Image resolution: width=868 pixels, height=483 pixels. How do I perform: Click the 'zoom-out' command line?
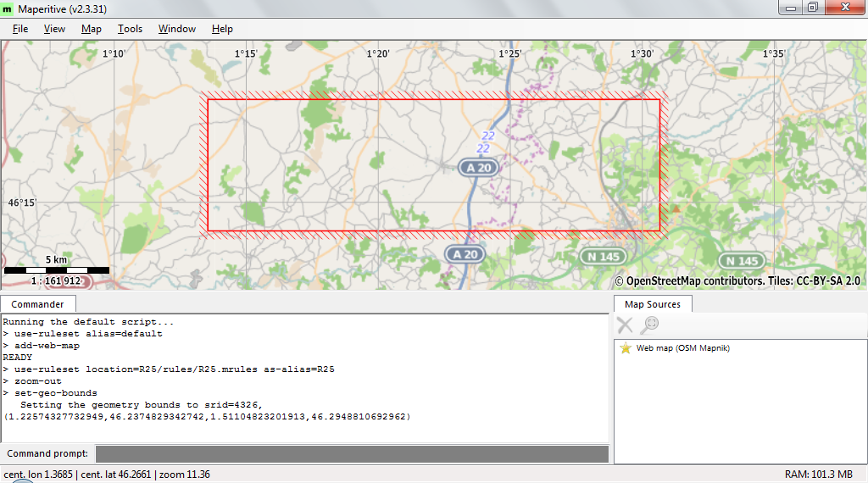pyautogui.click(x=32, y=381)
